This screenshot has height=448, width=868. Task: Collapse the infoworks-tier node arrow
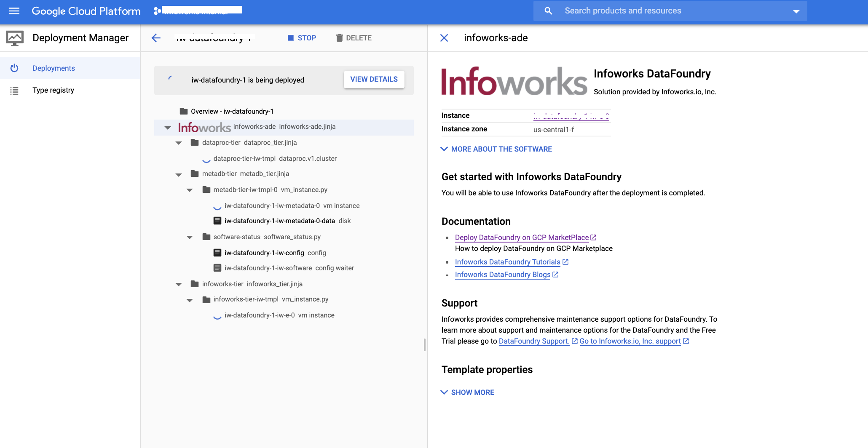179,285
